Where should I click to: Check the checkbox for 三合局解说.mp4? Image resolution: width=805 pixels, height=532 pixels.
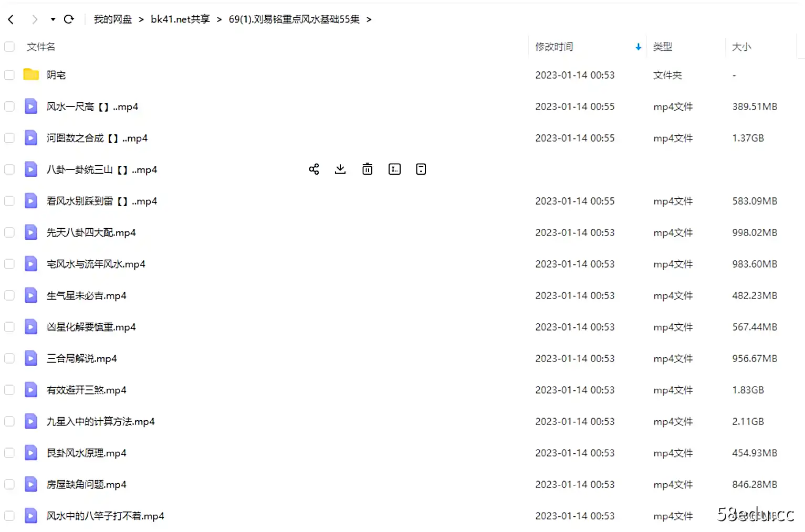pos(9,358)
